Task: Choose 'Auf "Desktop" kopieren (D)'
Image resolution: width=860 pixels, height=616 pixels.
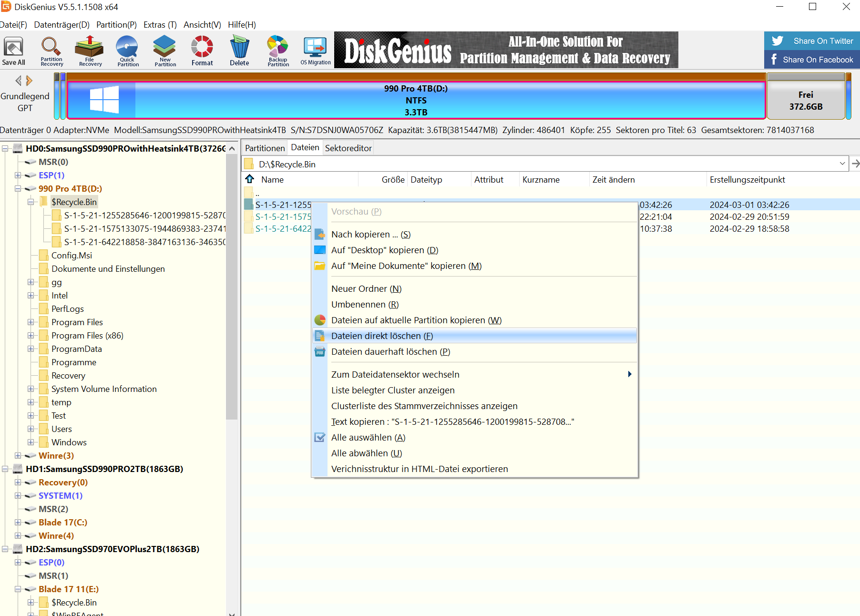Action: (x=475, y=250)
